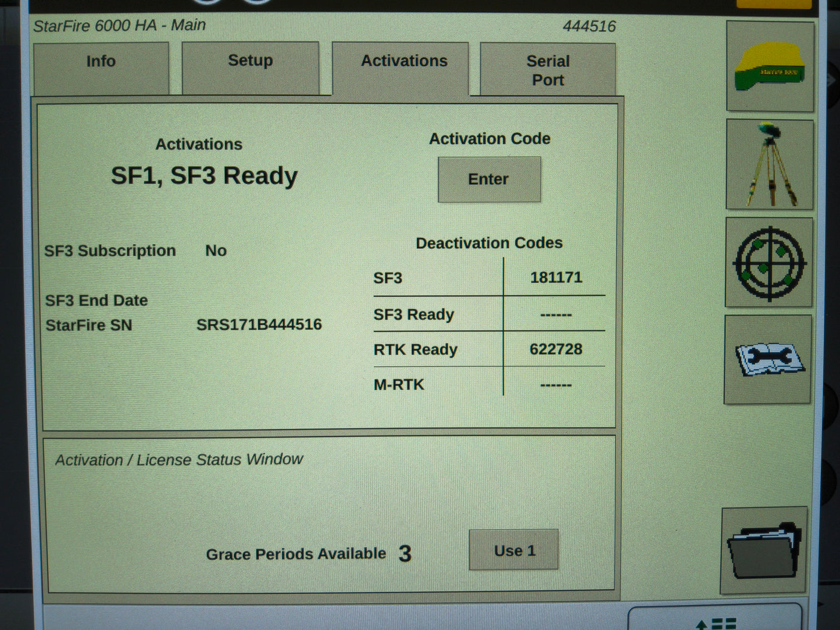The width and height of the screenshot is (840, 630).
Task: Select RTK Ready deactivation code 622728
Action: point(556,349)
